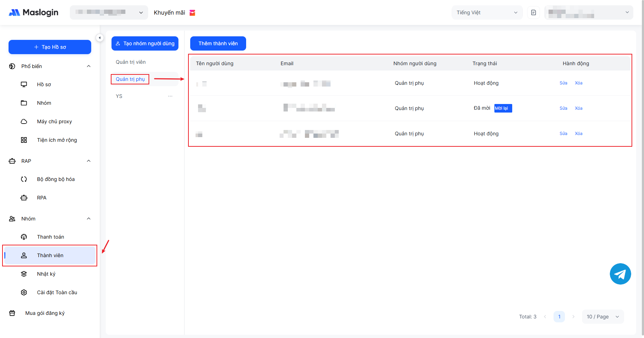Viewport: 644px width, 338px height.
Task: Open Máy chủ proxy from the sidebar
Action: tap(54, 121)
